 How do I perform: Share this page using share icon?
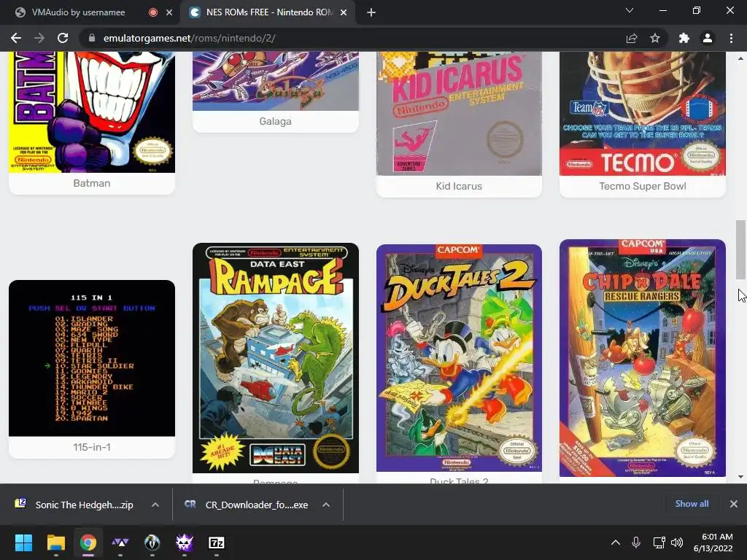point(632,38)
